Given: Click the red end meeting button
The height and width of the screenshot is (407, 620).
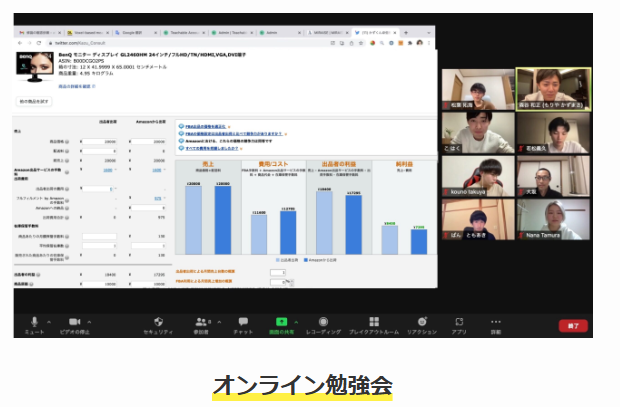Looking at the screenshot, I should (573, 325).
